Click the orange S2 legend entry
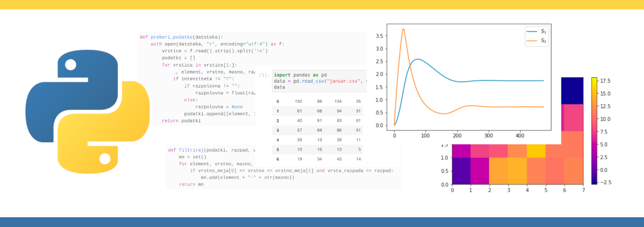The height and width of the screenshot is (227, 644). (537, 41)
